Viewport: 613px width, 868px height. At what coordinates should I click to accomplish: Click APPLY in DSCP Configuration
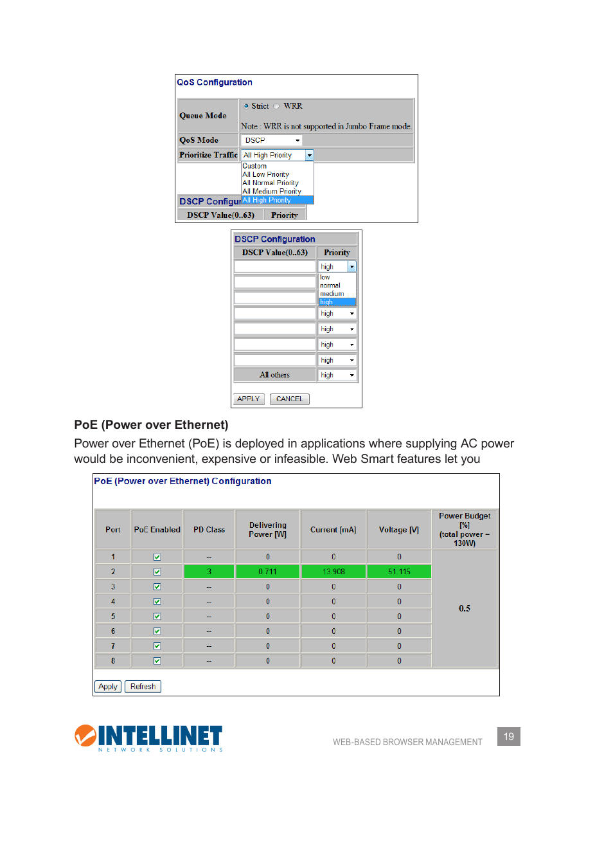coord(249,399)
